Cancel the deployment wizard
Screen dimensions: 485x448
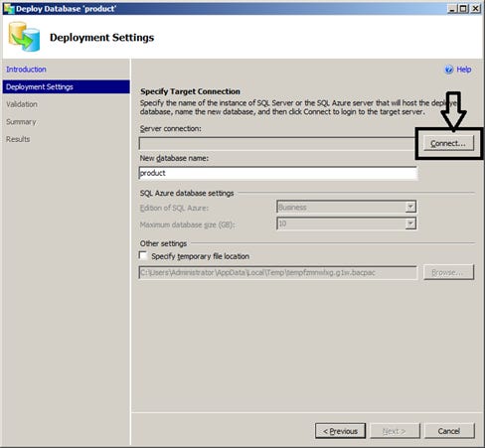(x=449, y=431)
